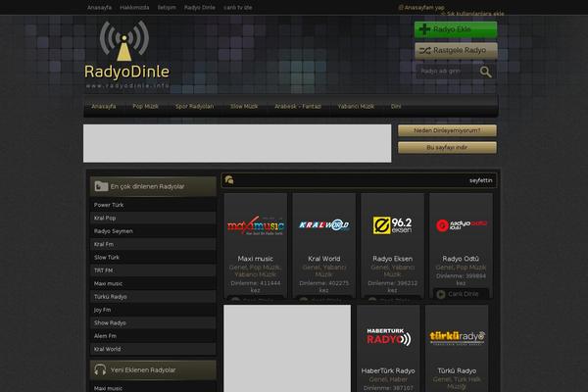Select the Pop Müzik category
Screen dimensions: 588x392
coord(145,107)
